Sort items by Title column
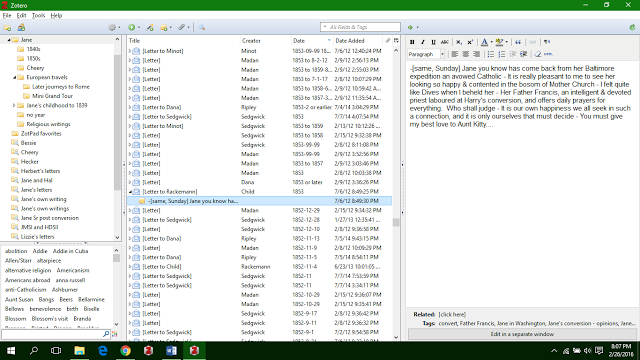 tap(184, 41)
